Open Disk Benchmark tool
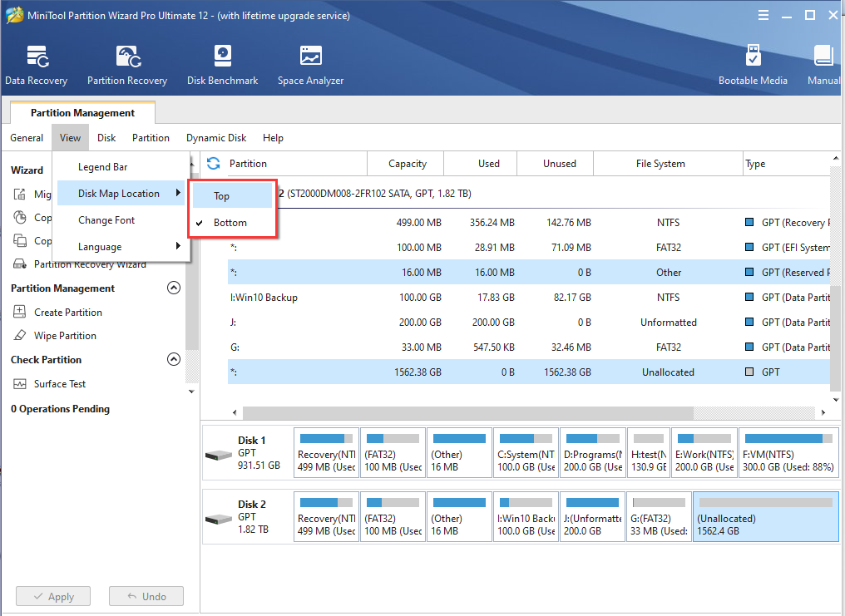Viewport: 845px width, 616px height. [x=222, y=65]
